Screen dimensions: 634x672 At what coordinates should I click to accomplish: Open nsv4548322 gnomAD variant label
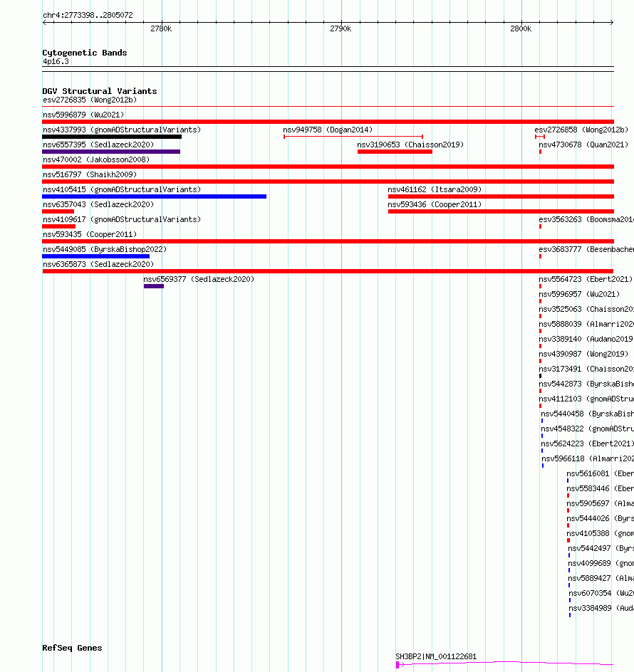click(587, 429)
